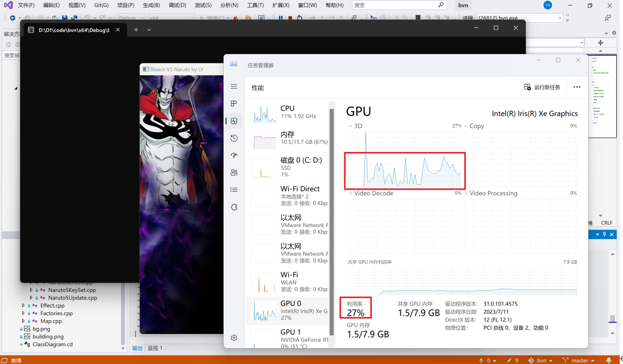Switch to the 输出 tab
Image resolution: width=623 pixels, height=364 pixels.
[137, 348]
